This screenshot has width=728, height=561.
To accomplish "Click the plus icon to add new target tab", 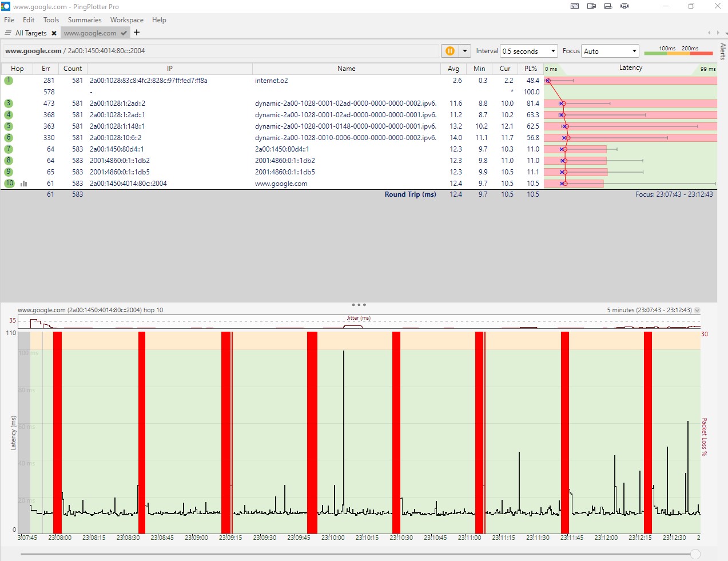I will pyautogui.click(x=137, y=33).
